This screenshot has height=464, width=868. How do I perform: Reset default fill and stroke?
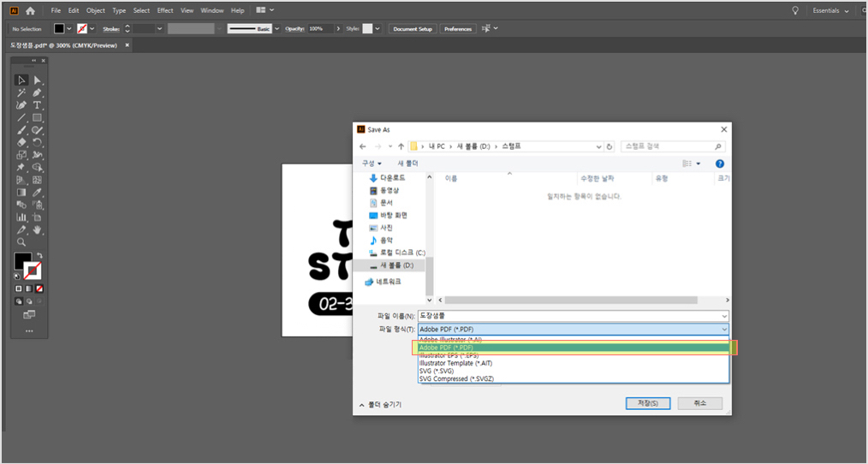(17, 277)
